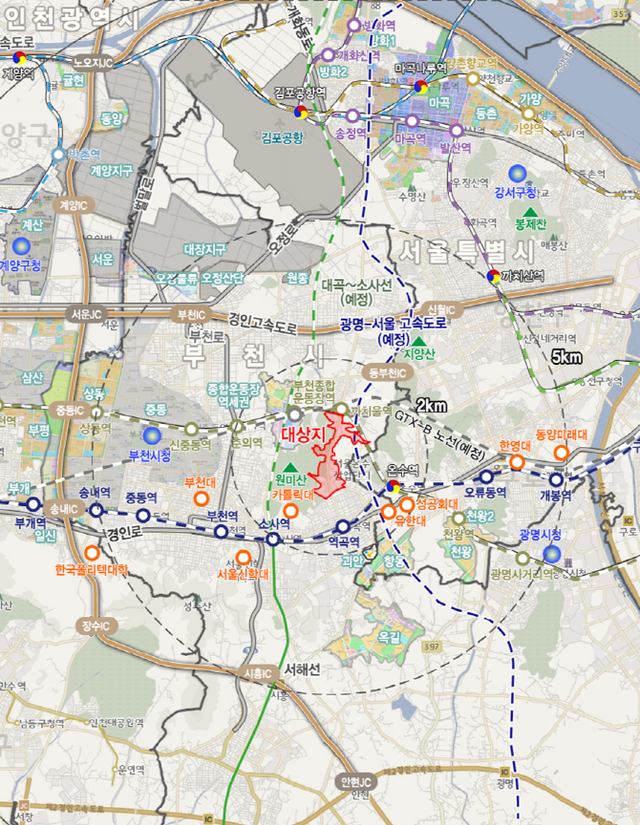The height and width of the screenshot is (825, 640).
Task: Select the Gyeyang-gu Office (계양구청) blue marker
Action: (21, 246)
